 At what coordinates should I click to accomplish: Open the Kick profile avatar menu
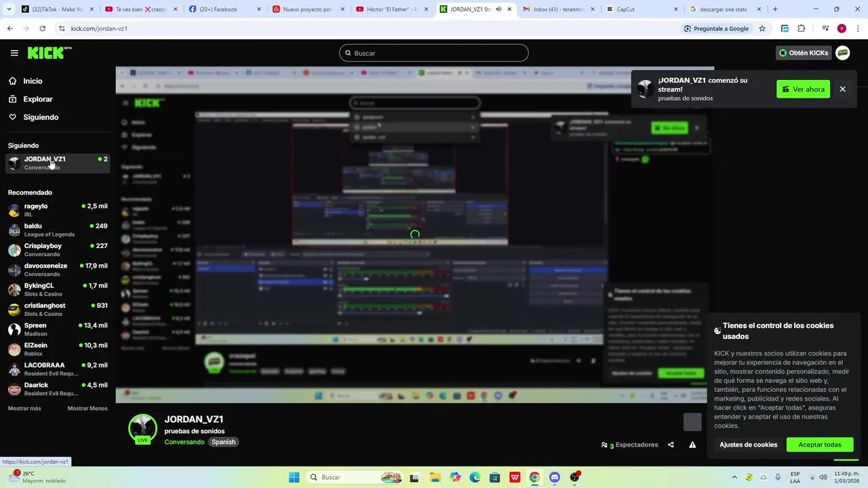(x=843, y=53)
